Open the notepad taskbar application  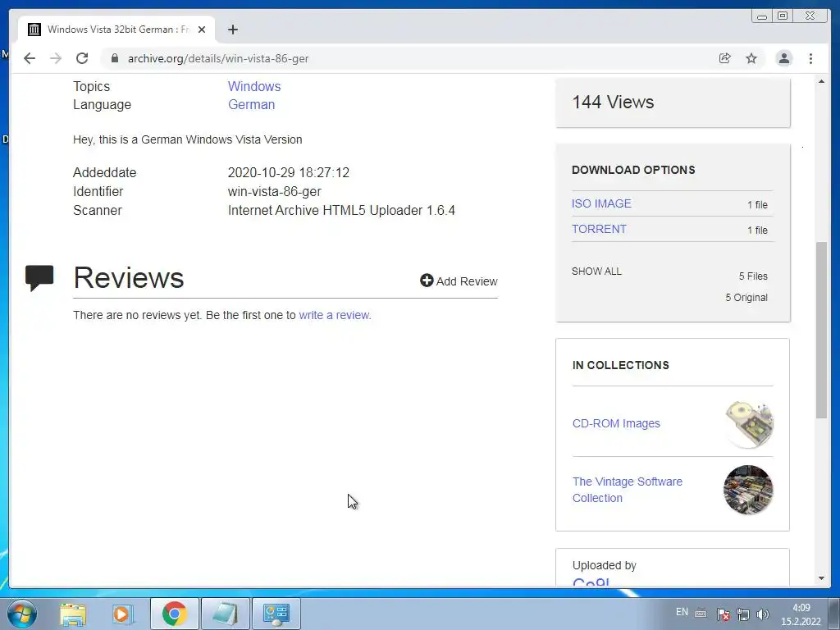click(225, 614)
